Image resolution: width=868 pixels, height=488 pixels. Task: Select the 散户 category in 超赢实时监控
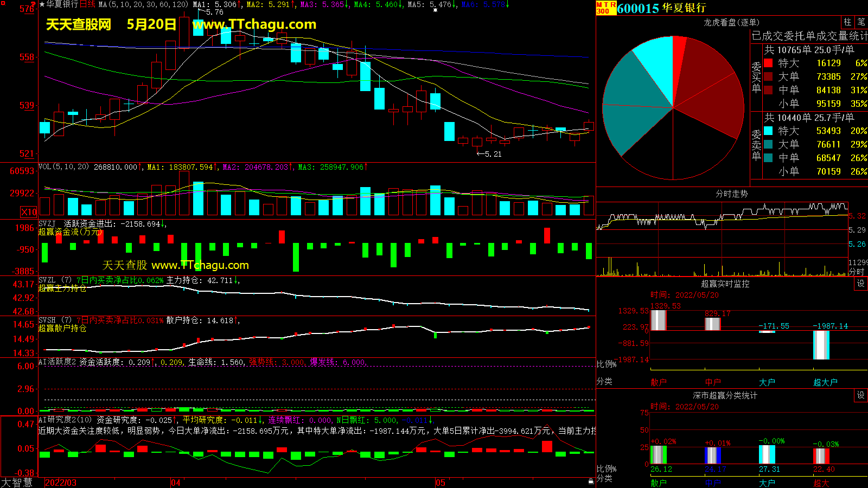pos(659,382)
